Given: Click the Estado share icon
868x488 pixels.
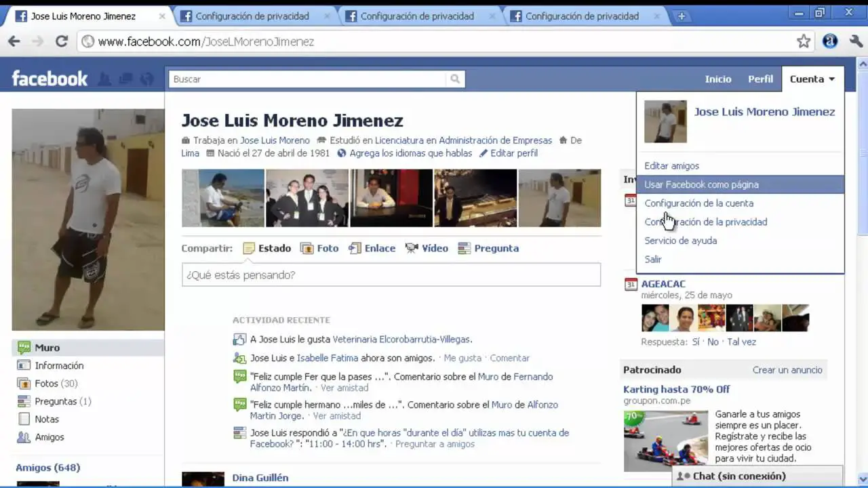Looking at the screenshot, I should [x=249, y=248].
